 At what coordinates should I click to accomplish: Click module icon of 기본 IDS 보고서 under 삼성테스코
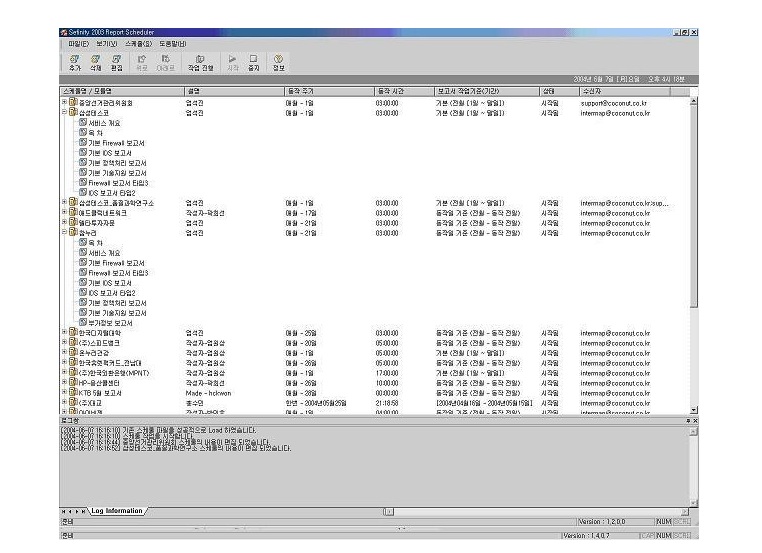pyautogui.click(x=83, y=152)
